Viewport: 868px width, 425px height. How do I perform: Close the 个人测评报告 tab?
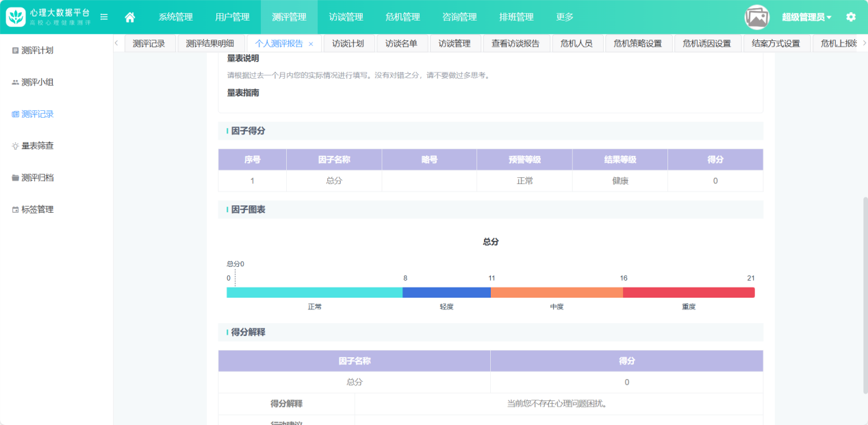tap(311, 44)
